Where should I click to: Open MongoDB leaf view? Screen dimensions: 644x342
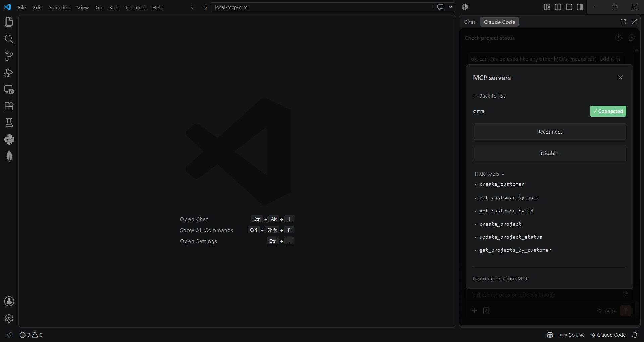[9, 156]
